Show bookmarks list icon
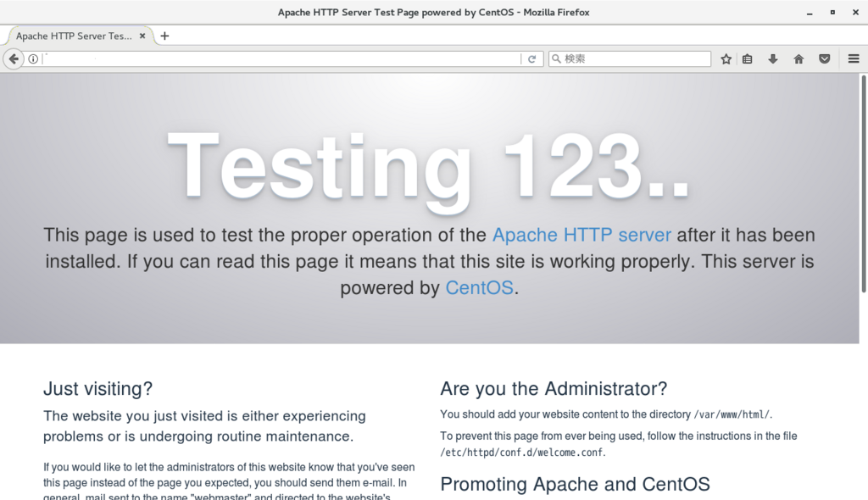This screenshot has height=500, width=868. click(x=748, y=58)
